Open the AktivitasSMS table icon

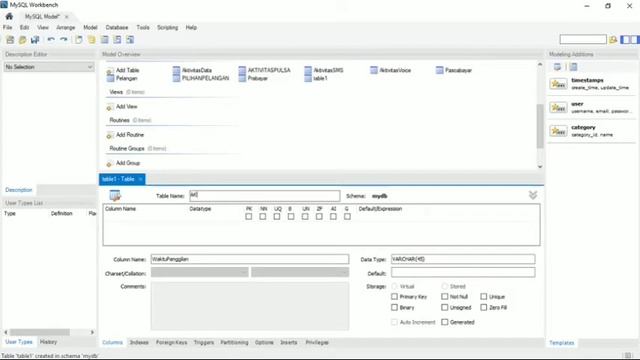click(308, 70)
